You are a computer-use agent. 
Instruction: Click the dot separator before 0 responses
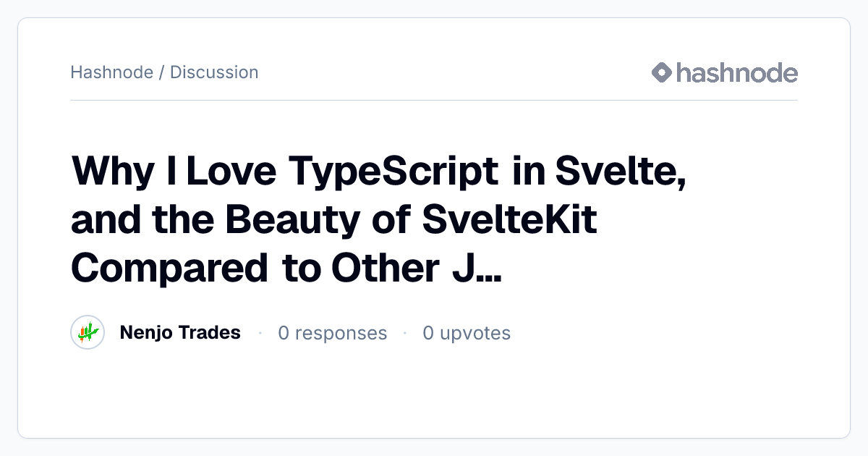coord(260,333)
